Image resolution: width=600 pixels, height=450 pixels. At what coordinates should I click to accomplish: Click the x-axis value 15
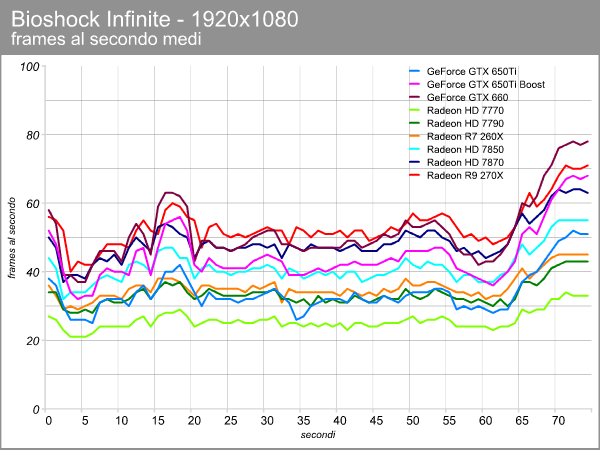pyautogui.click(x=158, y=421)
